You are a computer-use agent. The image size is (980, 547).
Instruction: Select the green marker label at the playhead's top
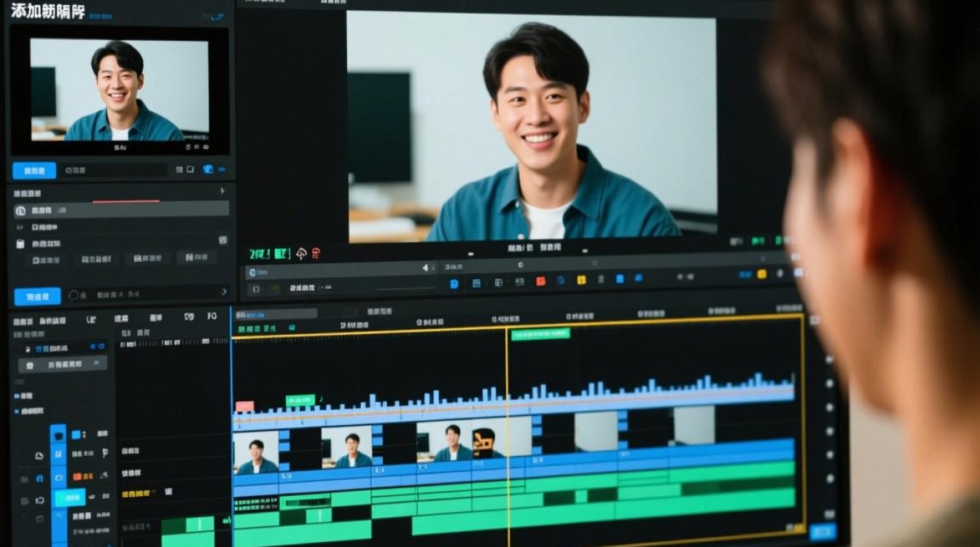click(540, 334)
